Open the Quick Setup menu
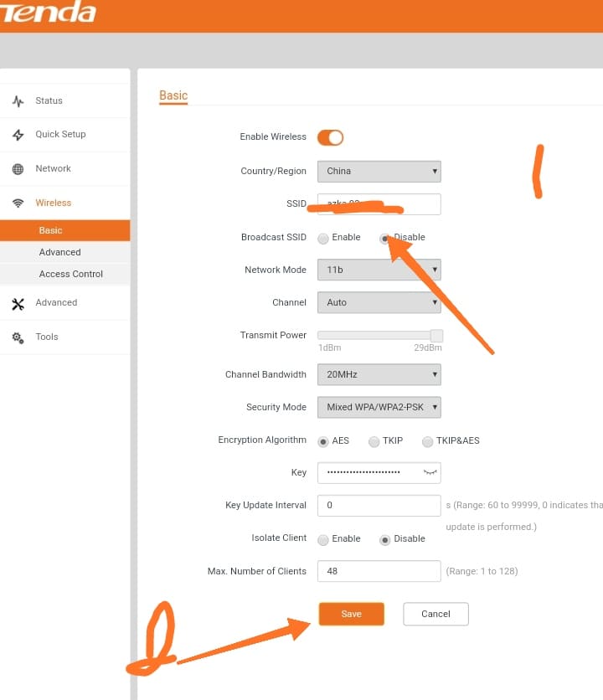Image resolution: width=603 pixels, height=700 pixels. [64, 135]
